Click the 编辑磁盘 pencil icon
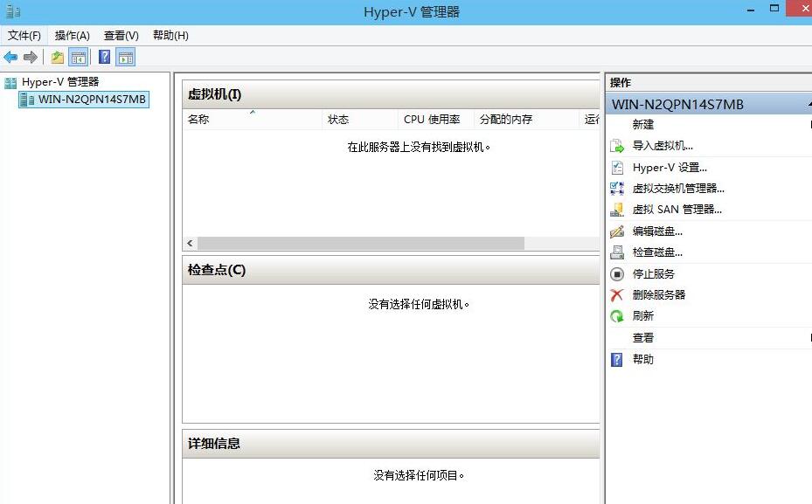The height and width of the screenshot is (504, 812). [x=617, y=231]
